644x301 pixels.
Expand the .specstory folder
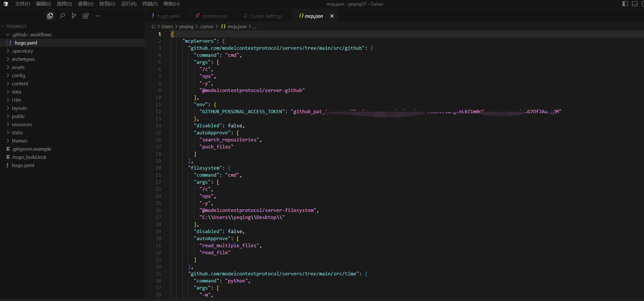73,51
